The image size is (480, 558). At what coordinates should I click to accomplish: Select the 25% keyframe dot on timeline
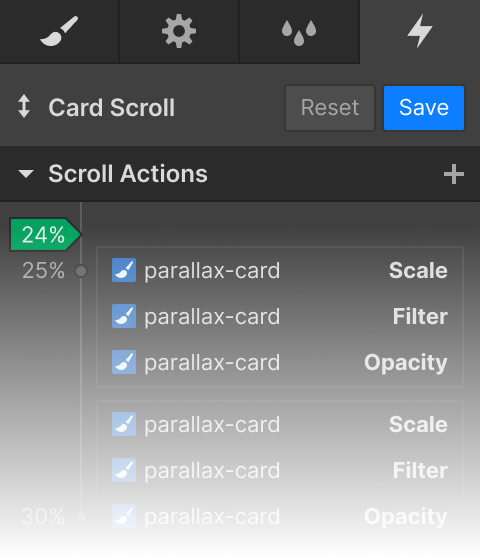(x=81, y=271)
